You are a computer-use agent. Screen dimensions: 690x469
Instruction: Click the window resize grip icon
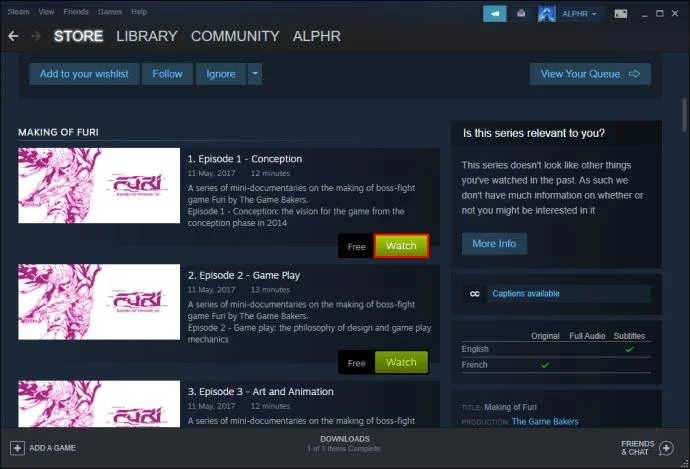click(684, 464)
